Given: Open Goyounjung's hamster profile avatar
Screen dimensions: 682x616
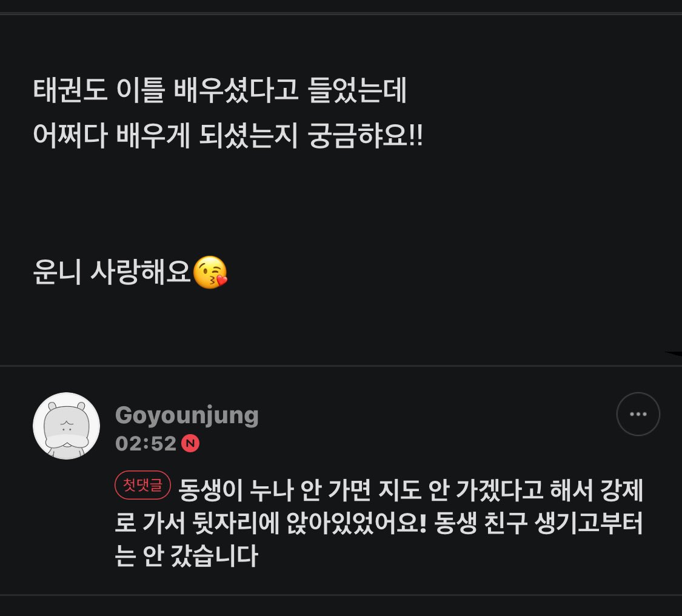Looking at the screenshot, I should [67, 426].
